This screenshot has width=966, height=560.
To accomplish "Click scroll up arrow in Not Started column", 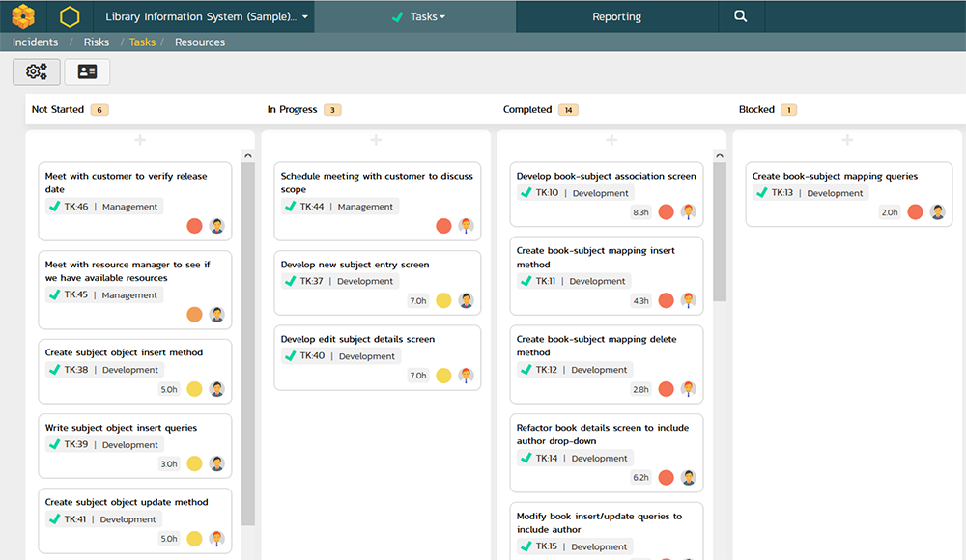I will point(248,154).
